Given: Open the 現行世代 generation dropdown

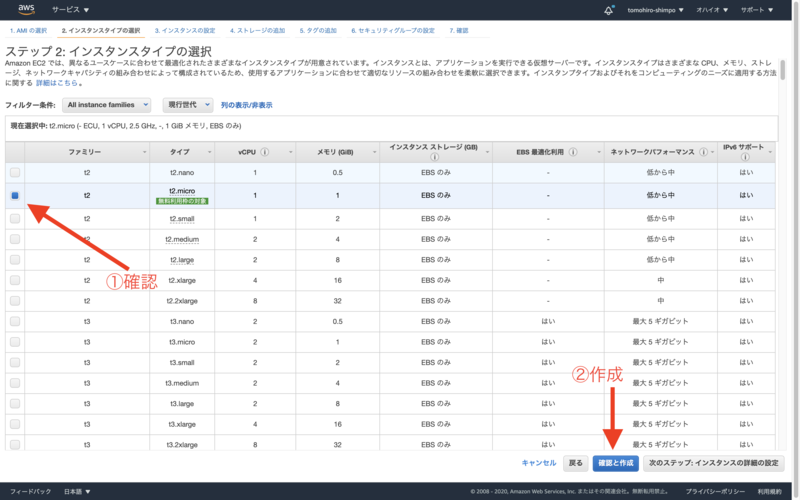Looking at the screenshot, I should click(x=188, y=105).
